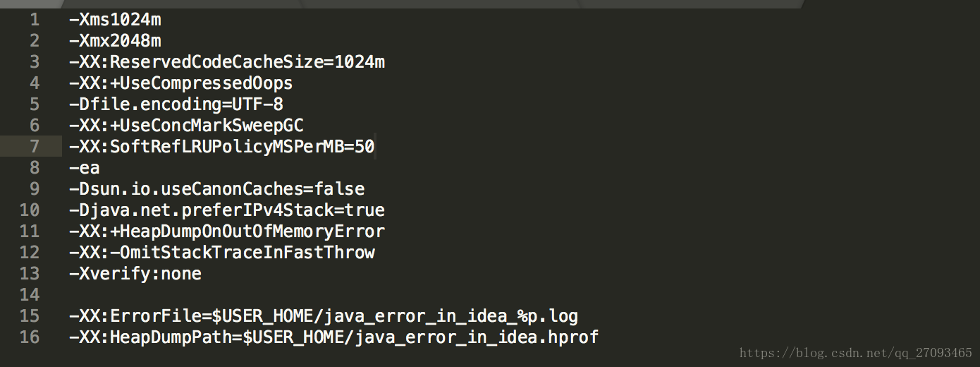This screenshot has height=367, width=980.
Task: Click the HeapDumpPath hprof line
Action: (x=333, y=337)
